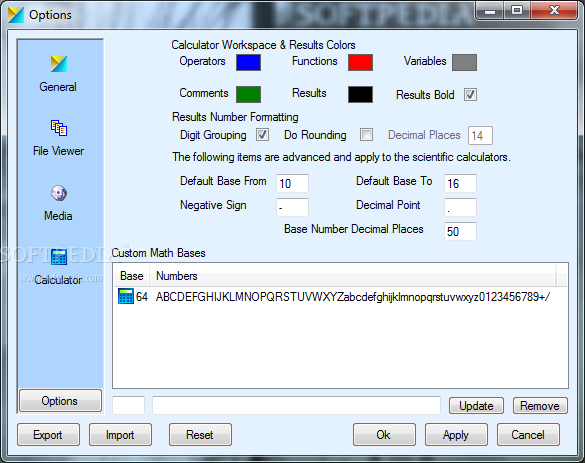Click the Base Number Decimal Places field
This screenshot has height=463, width=585.
click(x=460, y=231)
